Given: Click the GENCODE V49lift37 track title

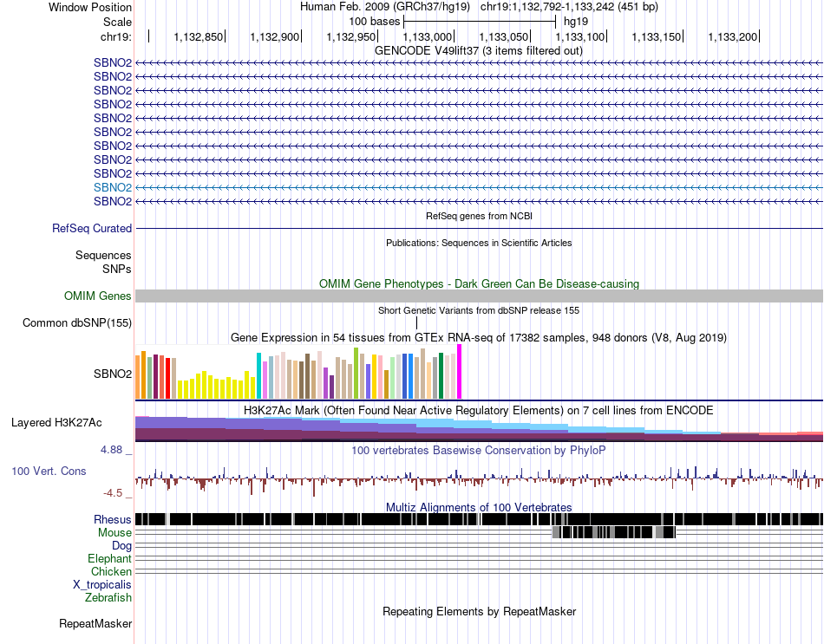Looking at the screenshot, I should [x=479, y=51].
